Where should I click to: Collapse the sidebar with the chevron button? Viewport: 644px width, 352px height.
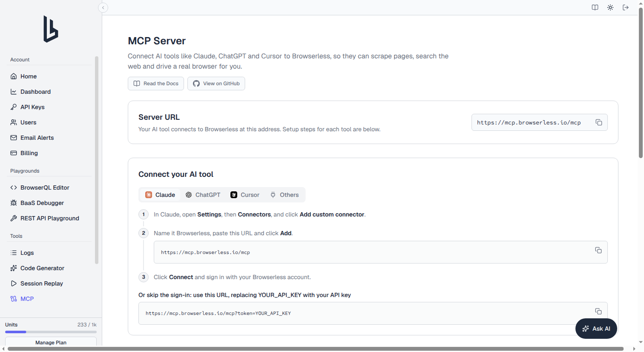click(x=103, y=8)
